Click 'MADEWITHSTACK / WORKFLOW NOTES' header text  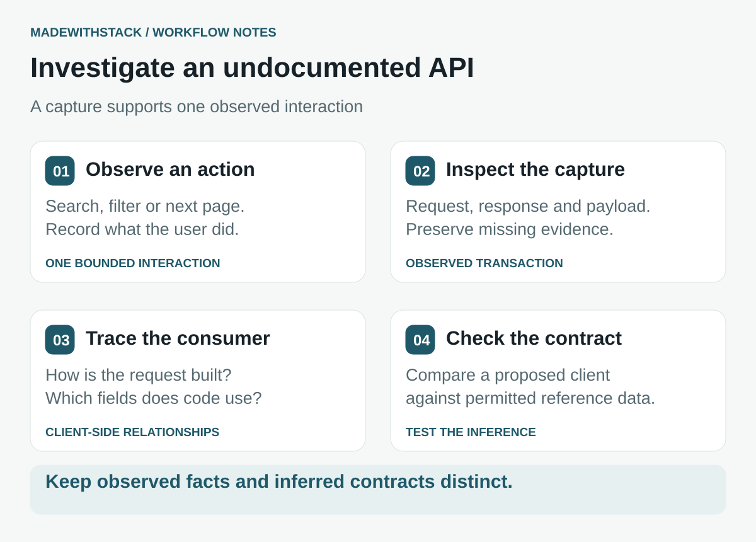tap(153, 32)
